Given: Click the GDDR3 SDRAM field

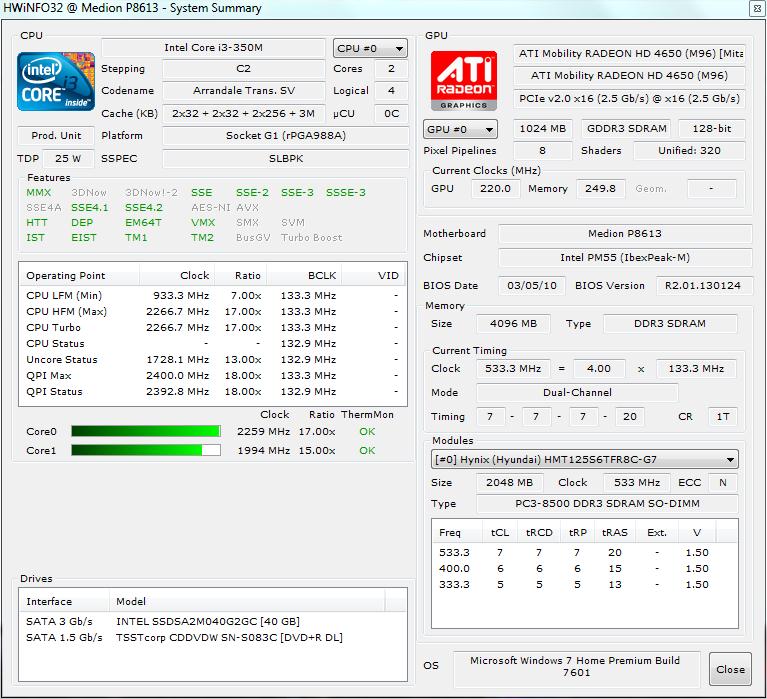Looking at the screenshot, I should point(626,129).
